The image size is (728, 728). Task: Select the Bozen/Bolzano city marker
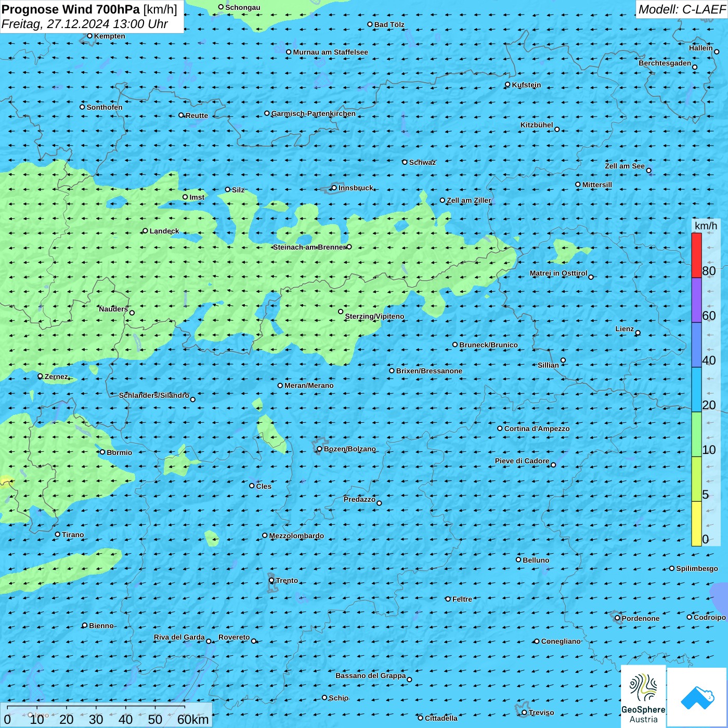(x=319, y=449)
